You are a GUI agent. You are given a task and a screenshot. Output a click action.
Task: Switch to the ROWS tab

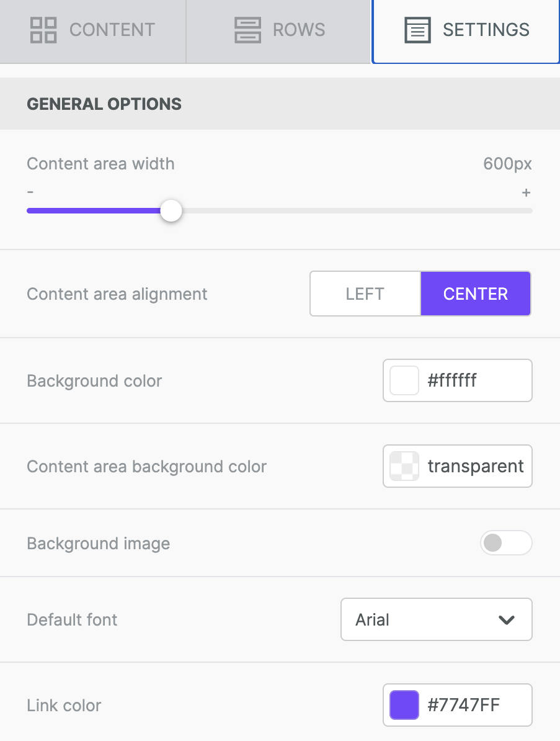278,29
